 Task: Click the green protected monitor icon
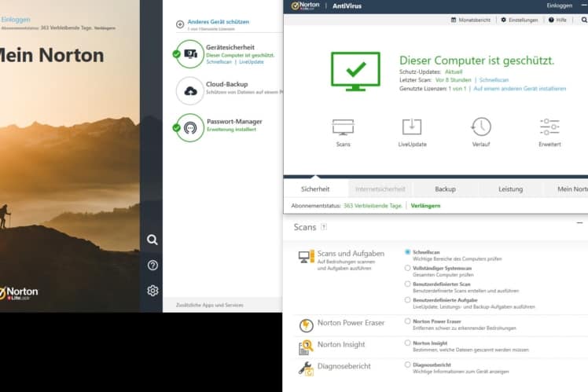tap(355, 71)
